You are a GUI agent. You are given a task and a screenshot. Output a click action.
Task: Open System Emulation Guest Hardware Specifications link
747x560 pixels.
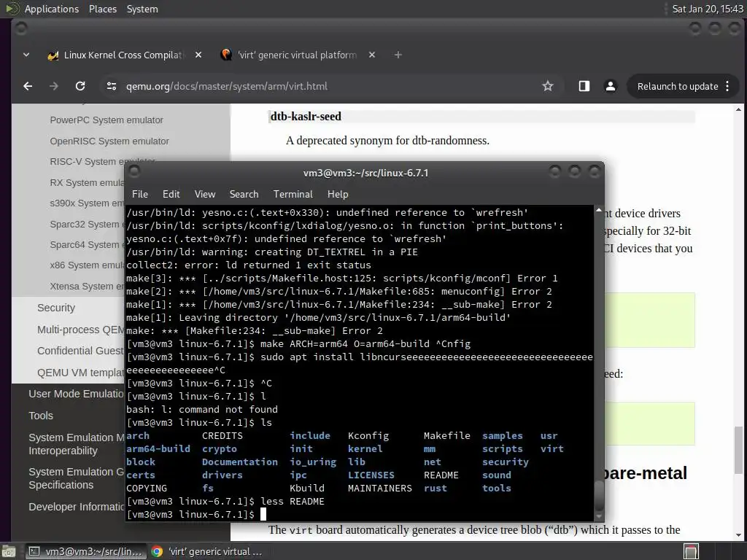[x=76, y=478]
